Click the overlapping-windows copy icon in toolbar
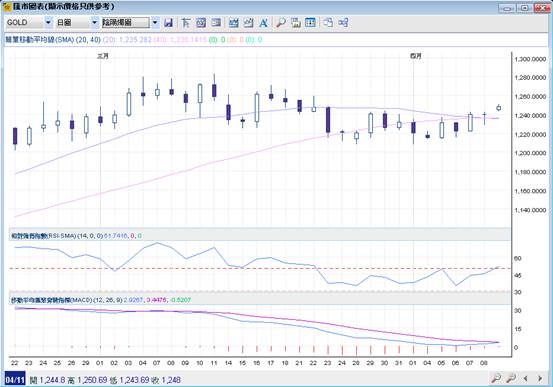Image resolution: width=553 pixels, height=387 pixels. 328,23
